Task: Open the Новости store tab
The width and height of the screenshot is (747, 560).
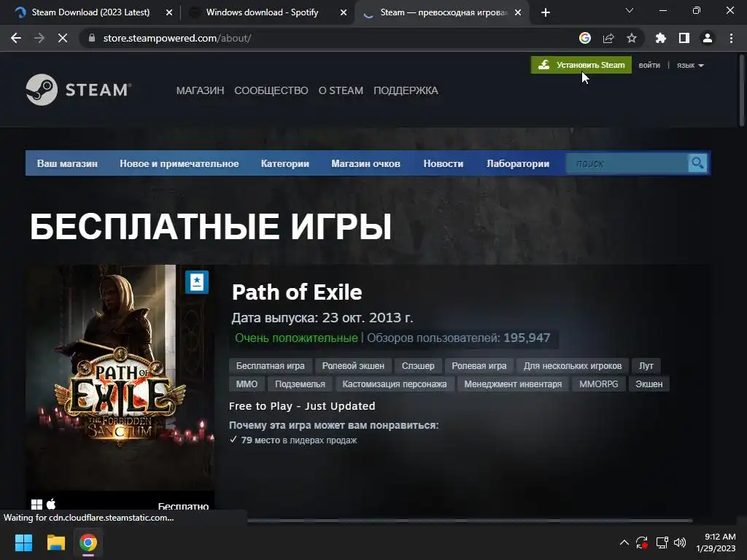Action: pos(443,163)
